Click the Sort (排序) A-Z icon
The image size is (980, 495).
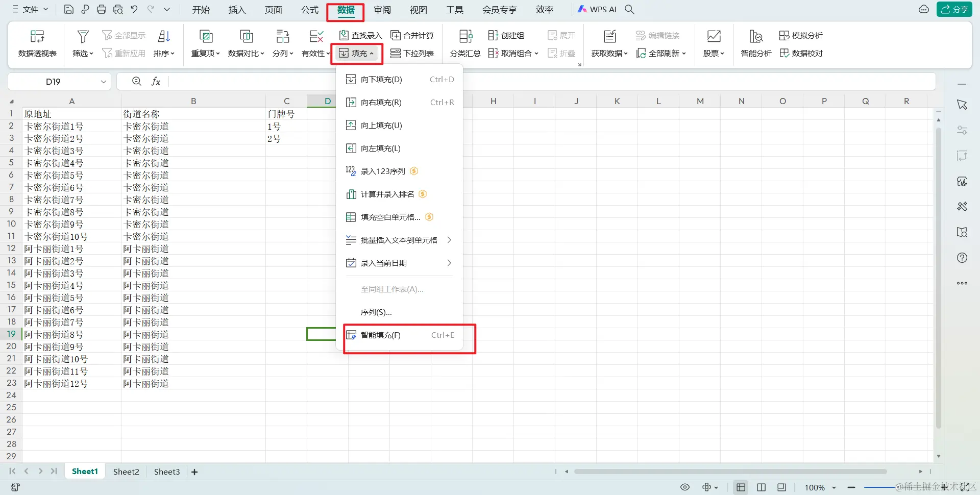click(x=164, y=36)
